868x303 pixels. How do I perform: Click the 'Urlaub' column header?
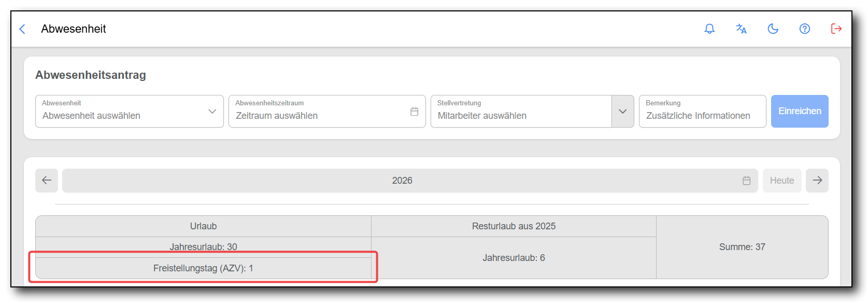203,226
